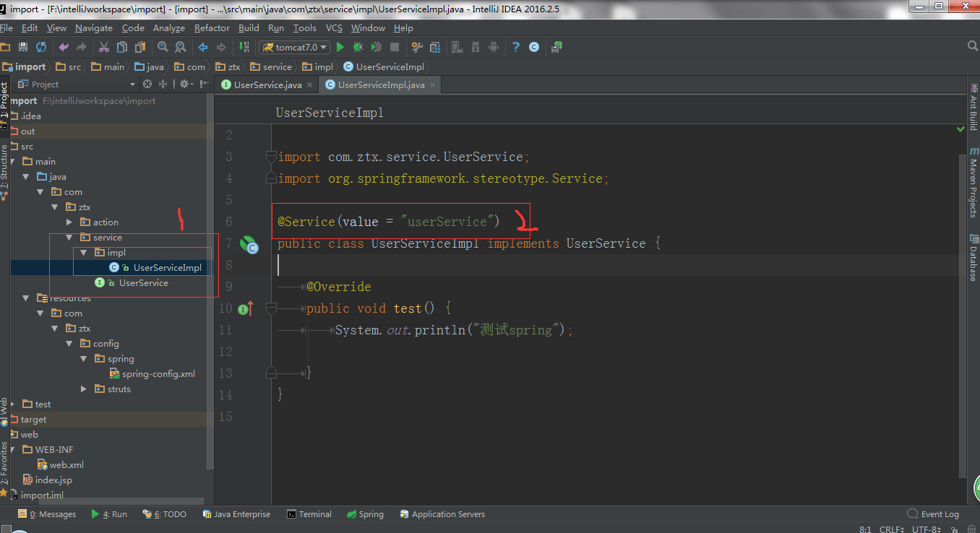The height and width of the screenshot is (533, 980).
Task: Open Replace from the toolbar
Action: tap(181, 47)
